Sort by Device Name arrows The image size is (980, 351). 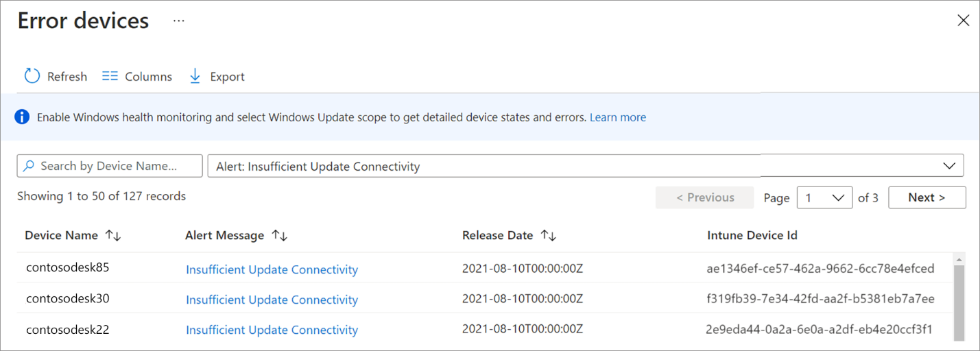coord(113,235)
